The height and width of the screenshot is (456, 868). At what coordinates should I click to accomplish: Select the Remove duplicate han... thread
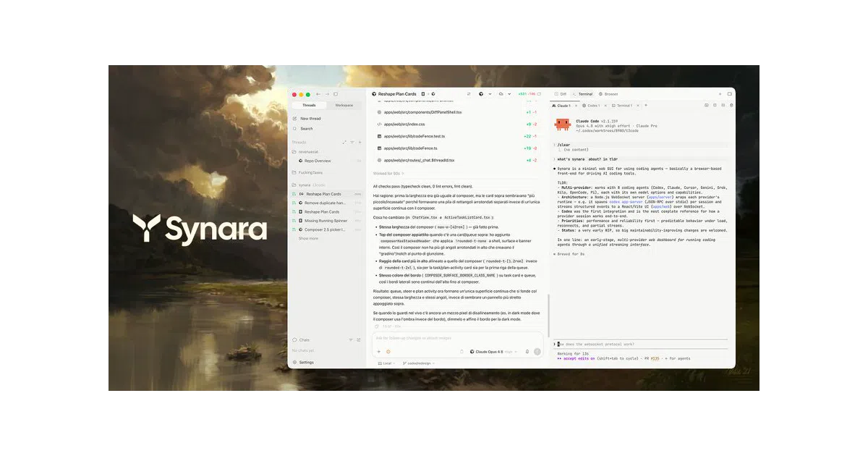tap(325, 203)
